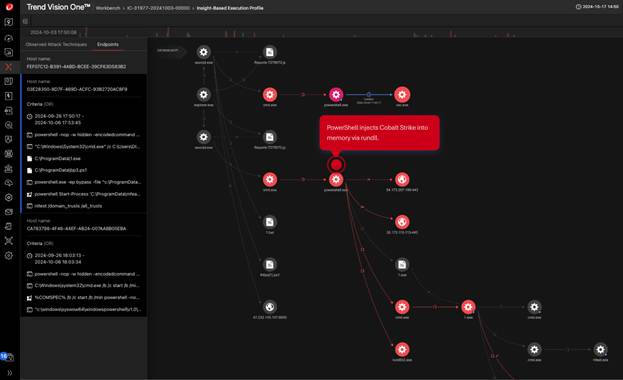Select gray cmd.exe node right of 1.exe
The height and width of the screenshot is (380, 623).
(534, 307)
